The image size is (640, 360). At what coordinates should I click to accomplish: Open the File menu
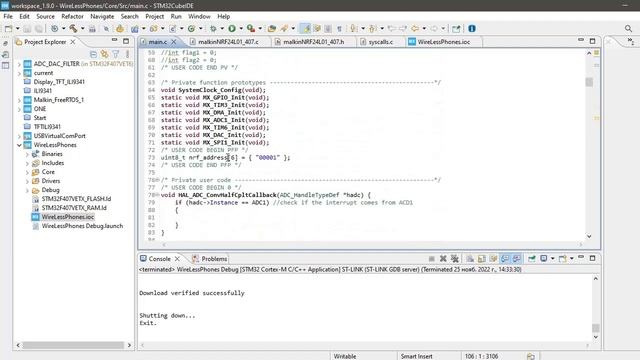pos(8,16)
